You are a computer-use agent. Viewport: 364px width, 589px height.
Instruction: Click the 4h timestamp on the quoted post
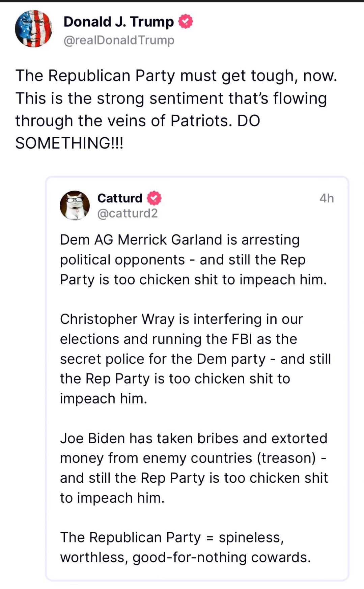pyautogui.click(x=326, y=198)
